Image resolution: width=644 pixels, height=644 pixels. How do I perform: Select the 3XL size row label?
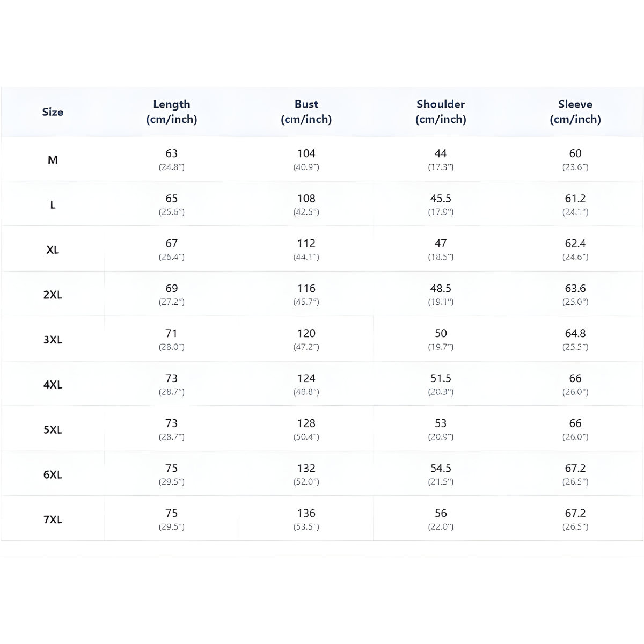point(53,340)
